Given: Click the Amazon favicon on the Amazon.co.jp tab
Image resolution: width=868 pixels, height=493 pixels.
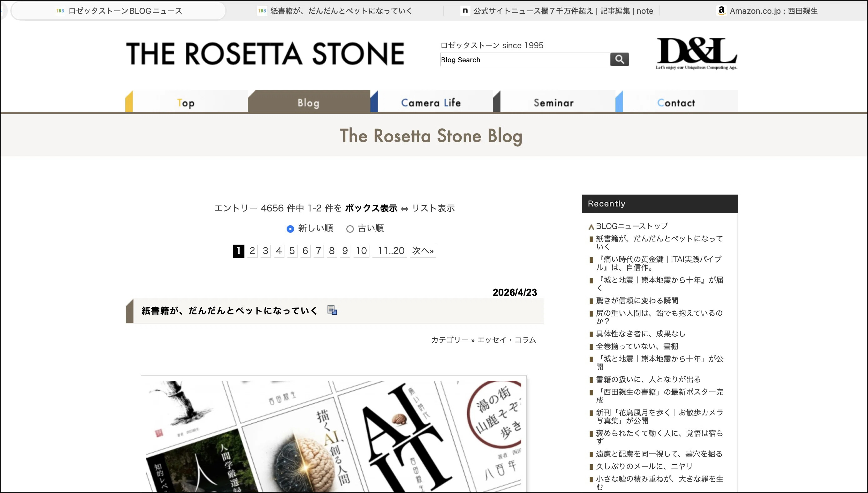Looking at the screenshot, I should (721, 11).
